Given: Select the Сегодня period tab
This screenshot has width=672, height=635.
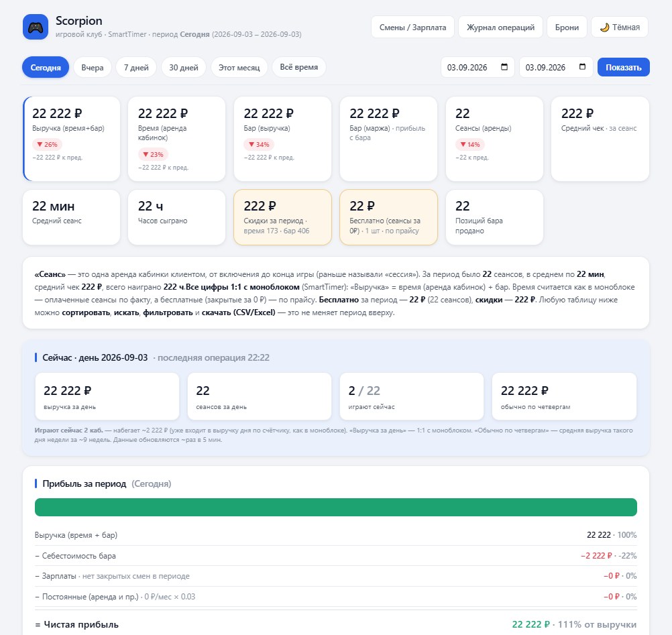Looking at the screenshot, I should pos(46,67).
